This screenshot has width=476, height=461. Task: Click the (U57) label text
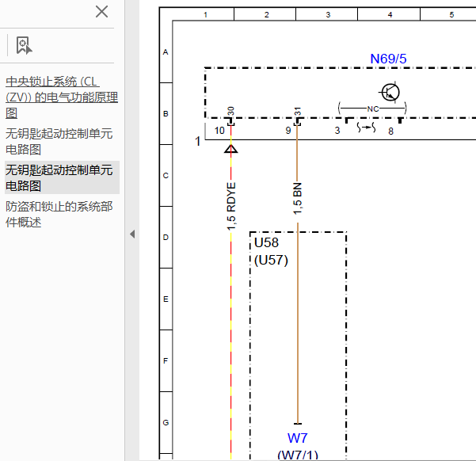point(271,261)
